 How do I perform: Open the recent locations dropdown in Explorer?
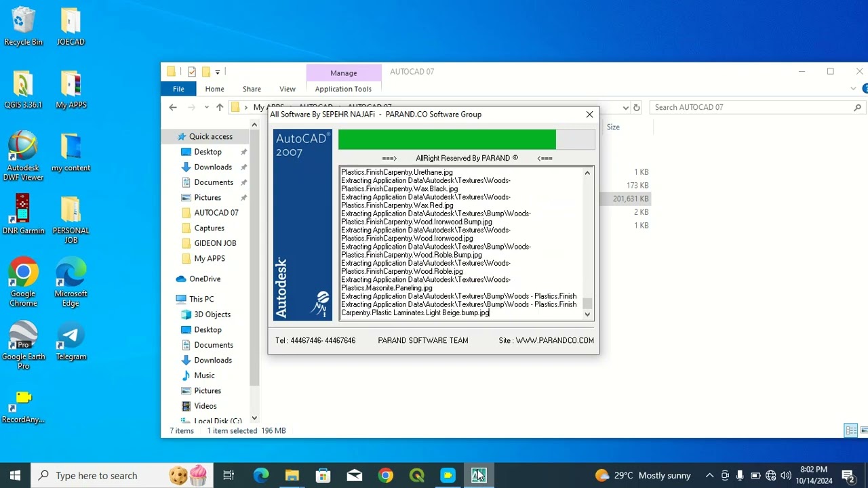point(207,107)
